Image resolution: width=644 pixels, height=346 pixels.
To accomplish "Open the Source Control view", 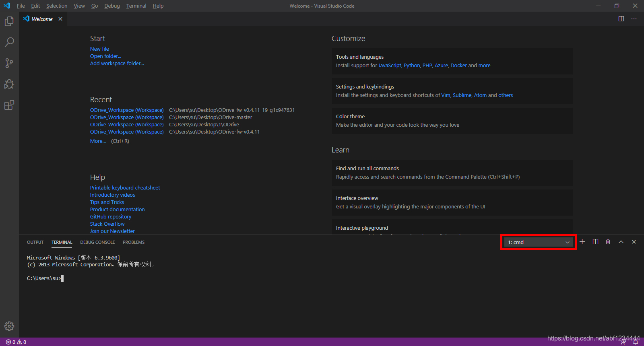I will click(9, 63).
